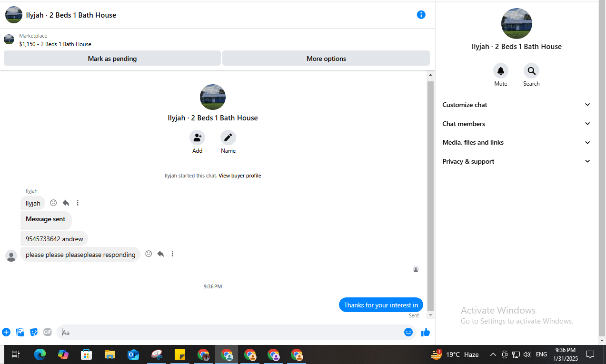Choose a sticker
Viewport: 606px width, 364px height.
pyautogui.click(x=34, y=332)
